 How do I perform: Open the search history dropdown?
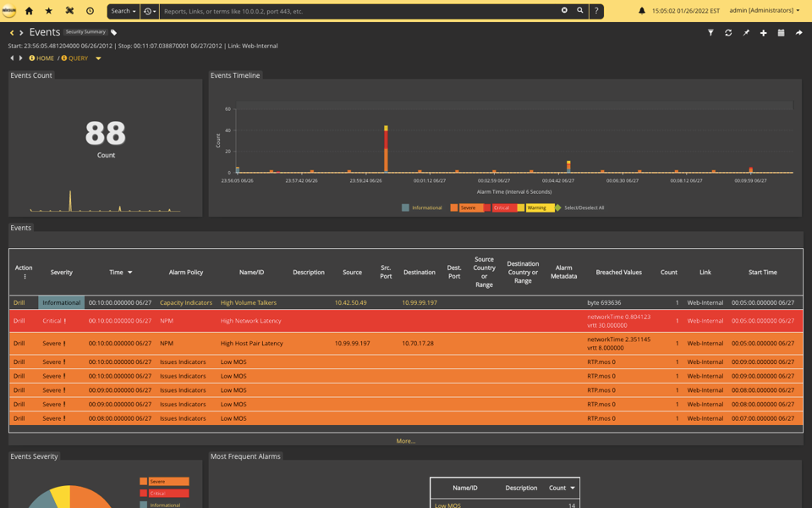150,11
